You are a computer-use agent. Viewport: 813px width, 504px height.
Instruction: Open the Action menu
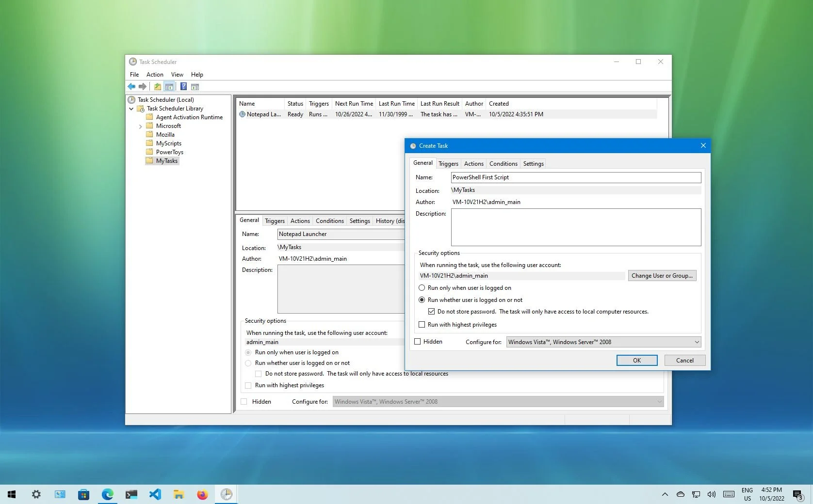point(155,75)
